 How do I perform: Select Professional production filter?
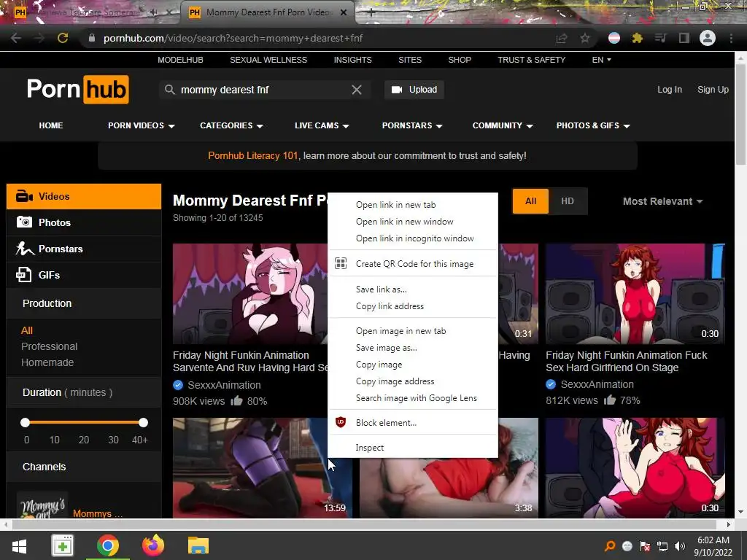[x=49, y=346]
